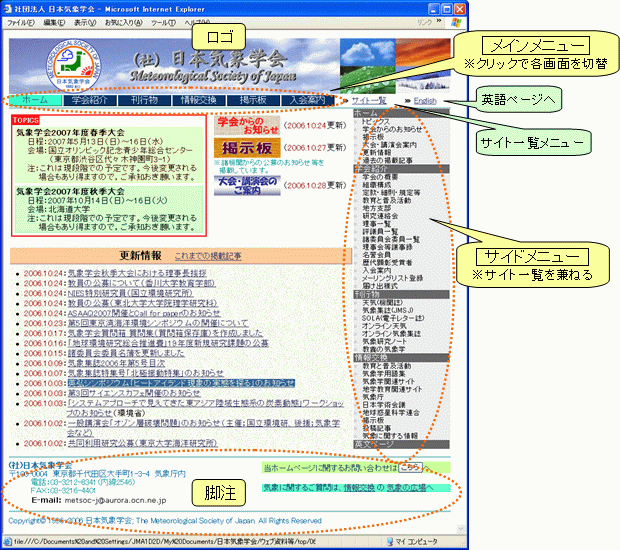This screenshot has width=620, height=550.
Task: Open 諸委員会委員名簿を更新しました link
Action: [126, 353]
